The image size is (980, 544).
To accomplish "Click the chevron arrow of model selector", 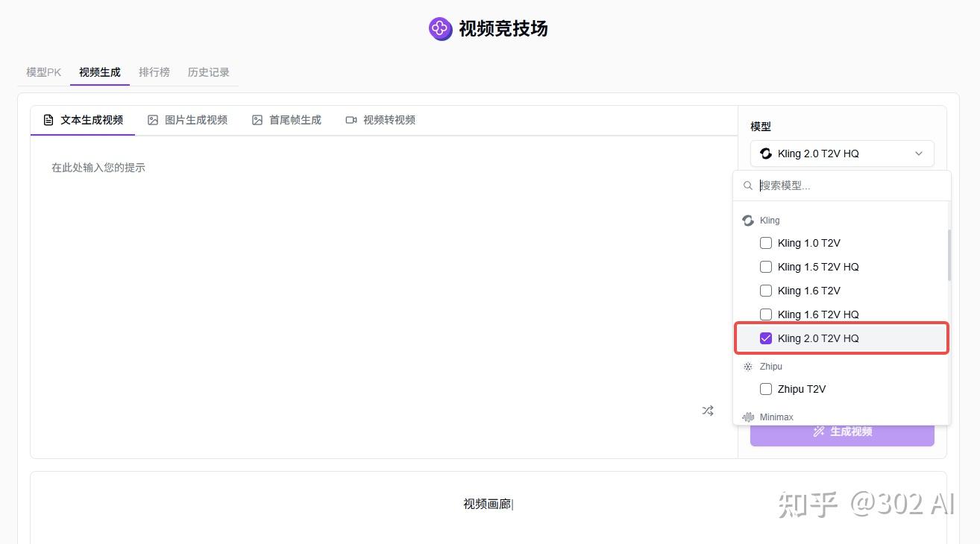I will pos(919,154).
